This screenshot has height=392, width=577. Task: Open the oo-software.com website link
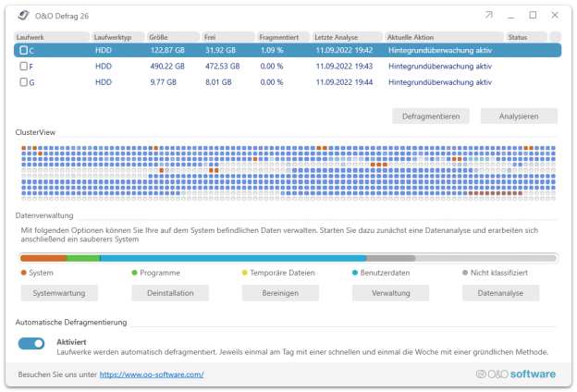(x=152, y=374)
